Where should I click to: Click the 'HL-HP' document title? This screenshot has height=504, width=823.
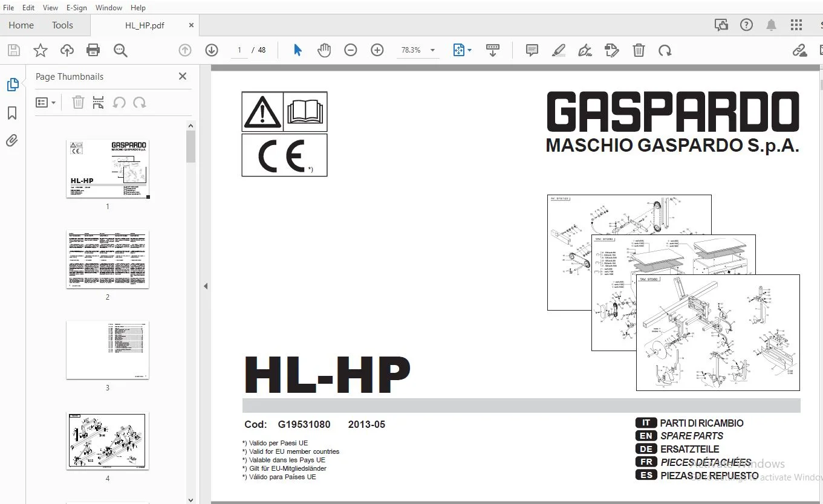327,375
